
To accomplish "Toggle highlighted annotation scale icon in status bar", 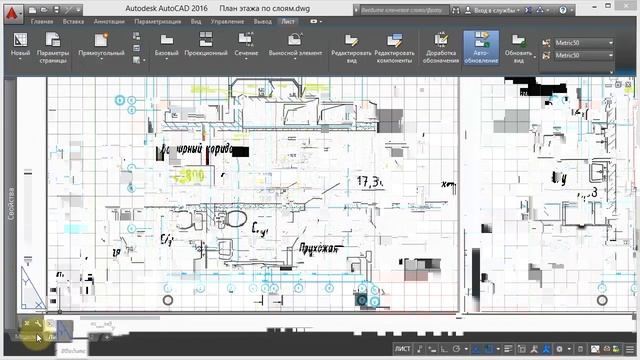I will (547, 349).
